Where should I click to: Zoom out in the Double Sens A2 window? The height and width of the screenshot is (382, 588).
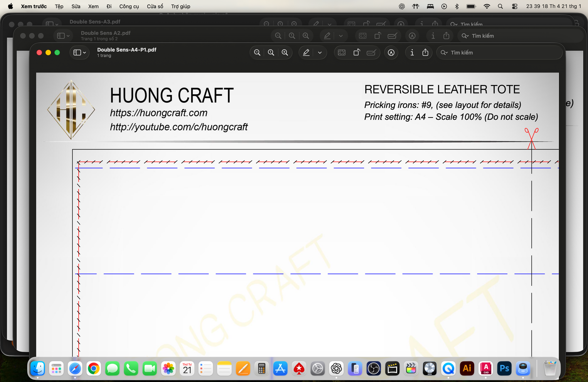278,36
